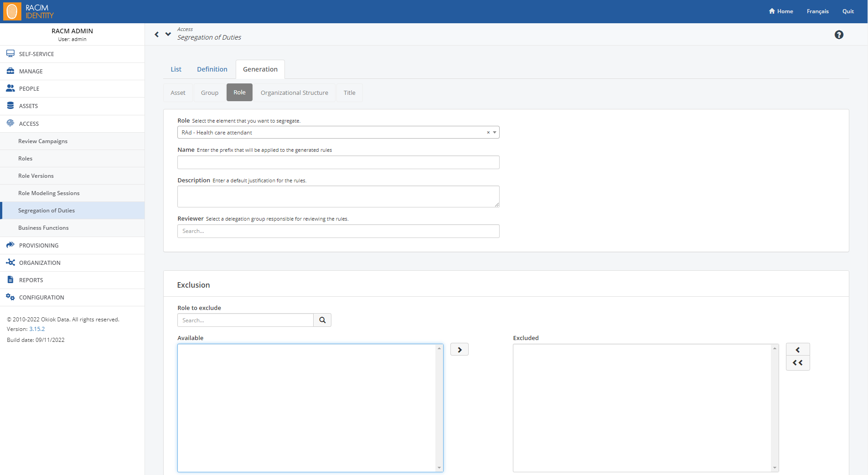The height and width of the screenshot is (475, 868).
Task: Open Roles page
Action: click(72, 159)
